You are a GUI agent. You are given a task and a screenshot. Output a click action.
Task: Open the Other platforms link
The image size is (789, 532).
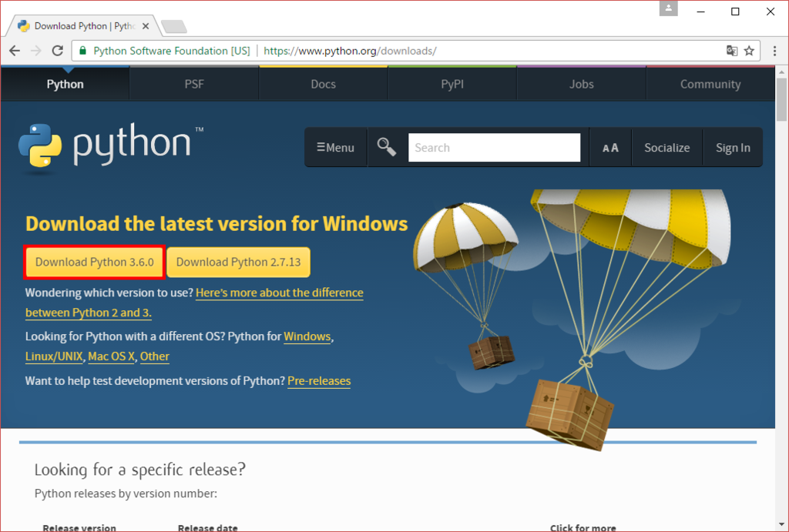point(154,356)
